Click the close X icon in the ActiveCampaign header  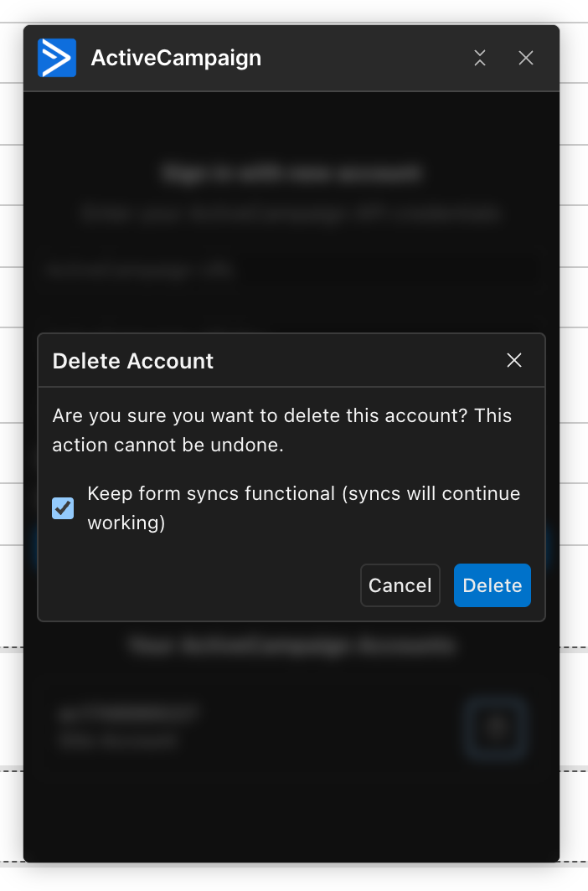click(526, 58)
